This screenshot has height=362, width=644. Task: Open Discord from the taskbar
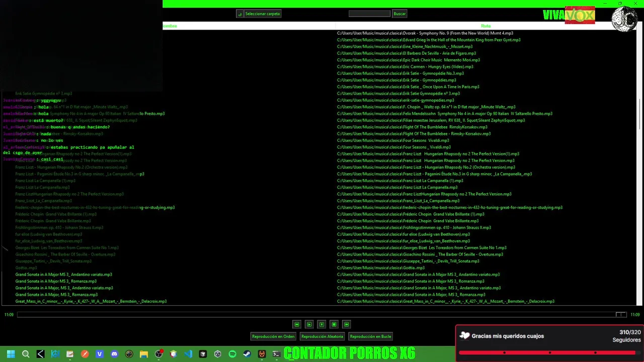click(114, 354)
